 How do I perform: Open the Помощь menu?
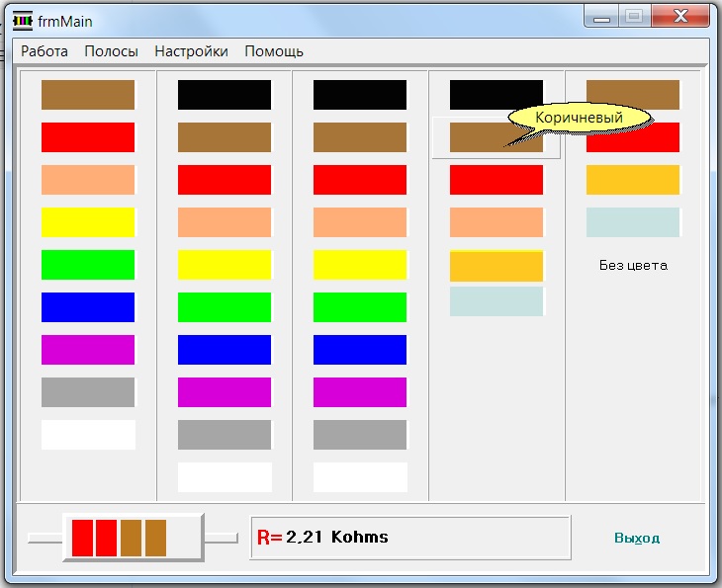click(274, 51)
